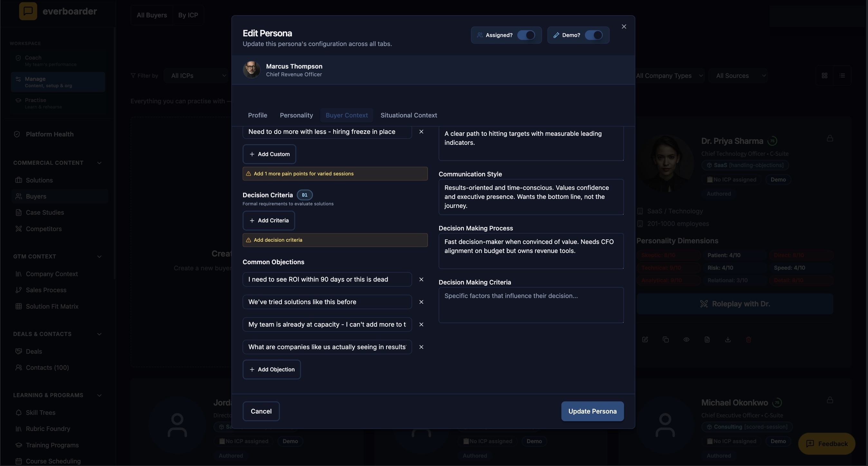Click lock icon on Michael Okonkwo card
The image size is (868, 466).
(830, 400)
